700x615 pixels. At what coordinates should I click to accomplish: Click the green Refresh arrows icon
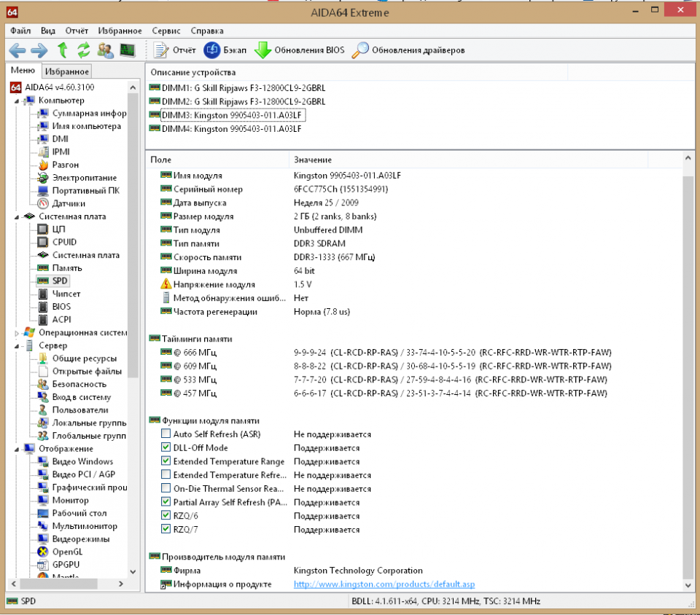[84, 50]
